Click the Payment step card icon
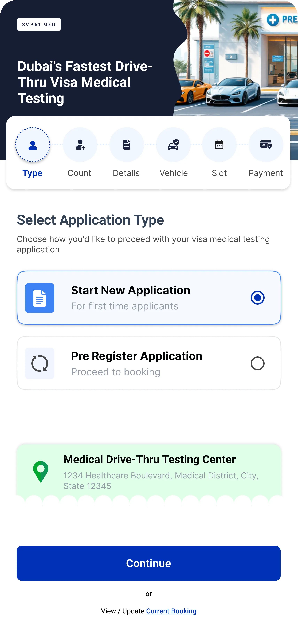298x644 pixels. pos(266,145)
